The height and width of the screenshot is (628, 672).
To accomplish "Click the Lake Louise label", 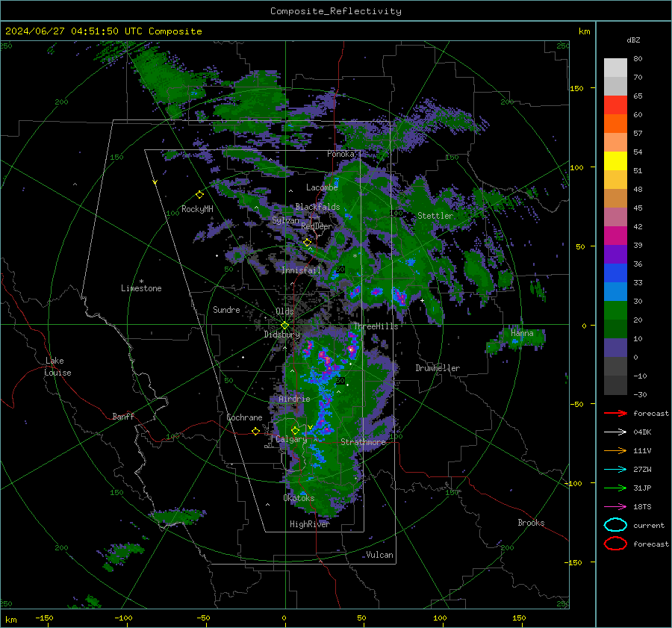I will [57, 367].
